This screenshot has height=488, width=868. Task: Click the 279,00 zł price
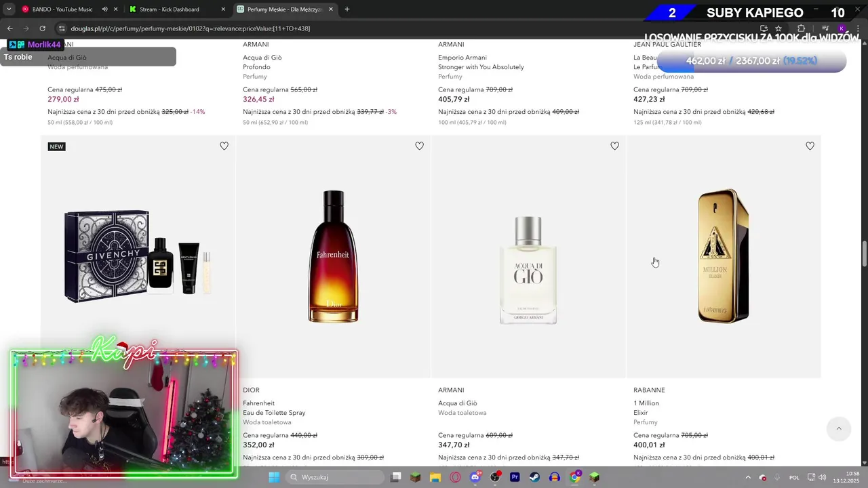[63, 100]
